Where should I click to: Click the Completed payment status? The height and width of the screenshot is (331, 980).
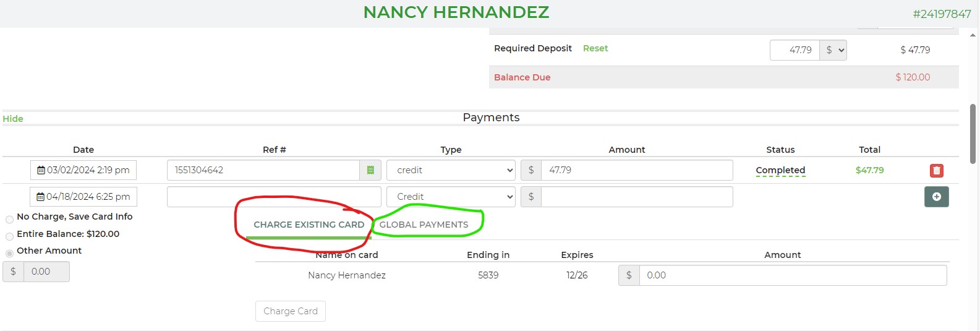point(780,170)
